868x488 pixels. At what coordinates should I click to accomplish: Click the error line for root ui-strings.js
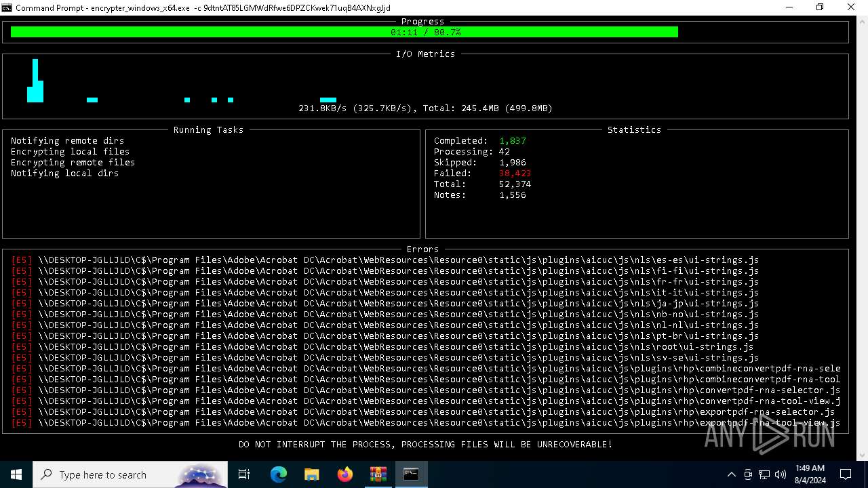click(x=382, y=346)
